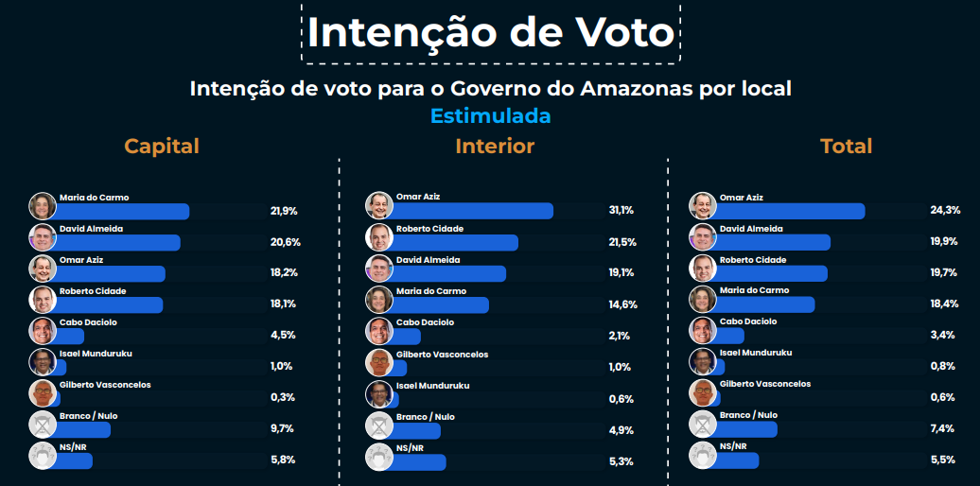Click Omar Aziz's avatar in Total column
Viewport: 980px width, 486px height.
pos(703,205)
